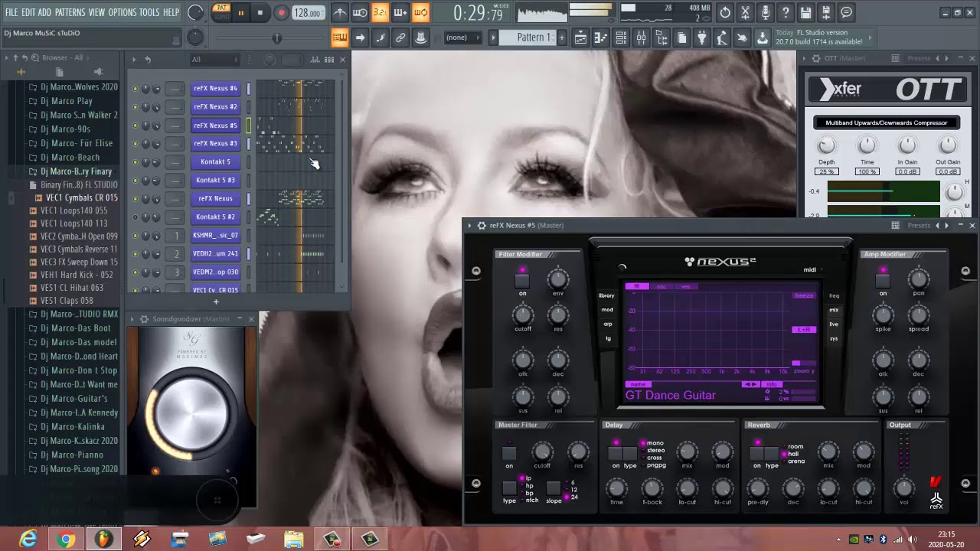Click the one-click audio recording microphone icon
The width and height of the screenshot is (980, 551).
[765, 12]
